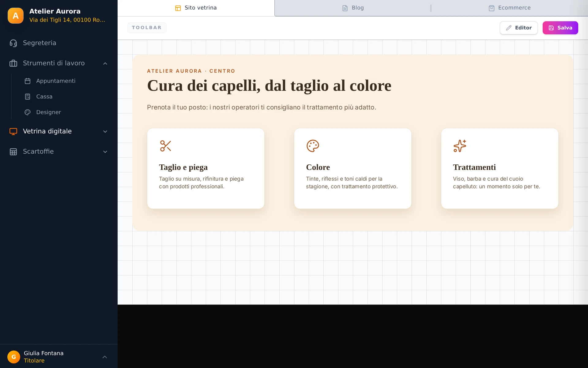Expand the Vetrina digitale chevron

click(105, 132)
